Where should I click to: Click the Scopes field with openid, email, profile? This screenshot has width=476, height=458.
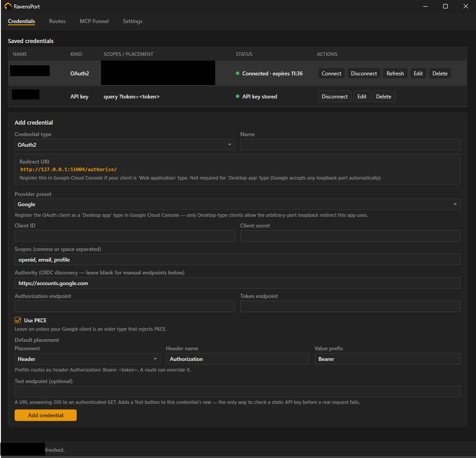tap(238, 260)
